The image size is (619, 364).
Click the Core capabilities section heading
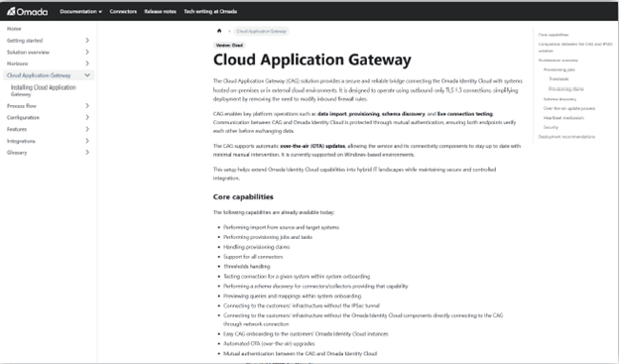coord(243,197)
